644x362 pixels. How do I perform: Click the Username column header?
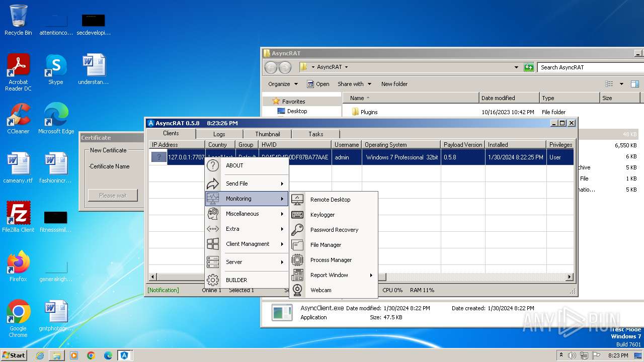[347, 145]
